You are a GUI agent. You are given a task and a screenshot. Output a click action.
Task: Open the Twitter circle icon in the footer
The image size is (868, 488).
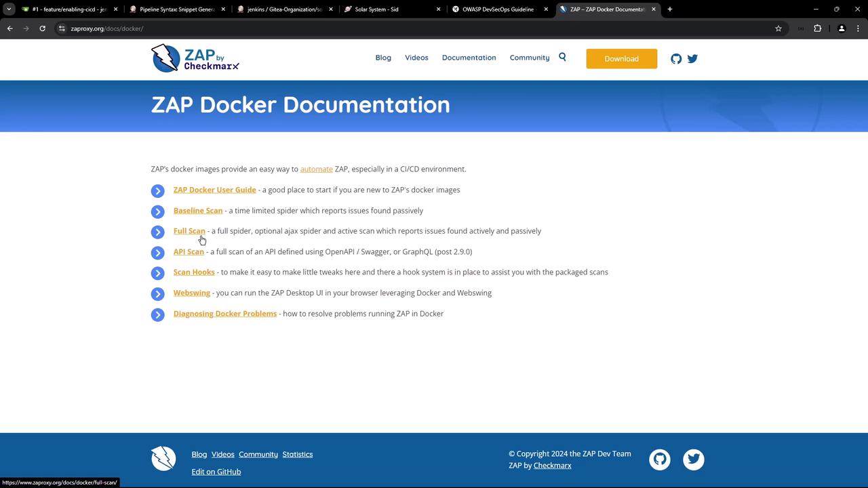coord(694,460)
